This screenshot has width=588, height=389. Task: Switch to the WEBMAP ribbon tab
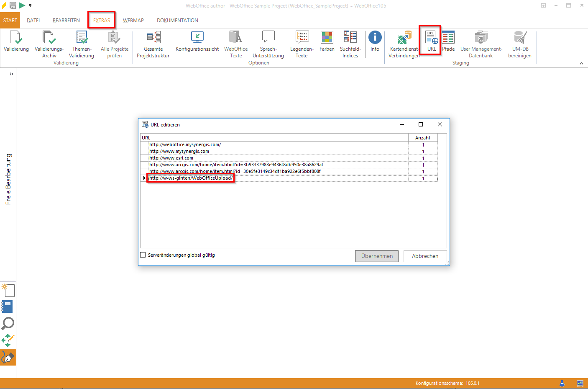point(133,21)
